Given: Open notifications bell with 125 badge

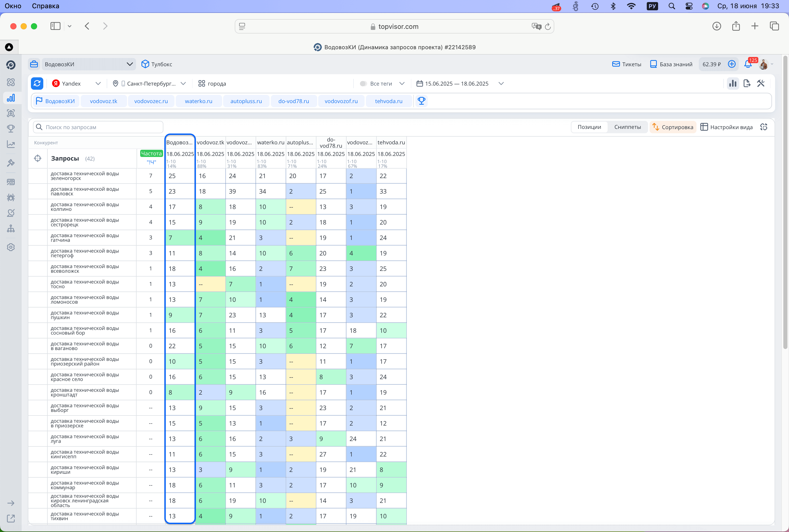Looking at the screenshot, I should (x=748, y=64).
